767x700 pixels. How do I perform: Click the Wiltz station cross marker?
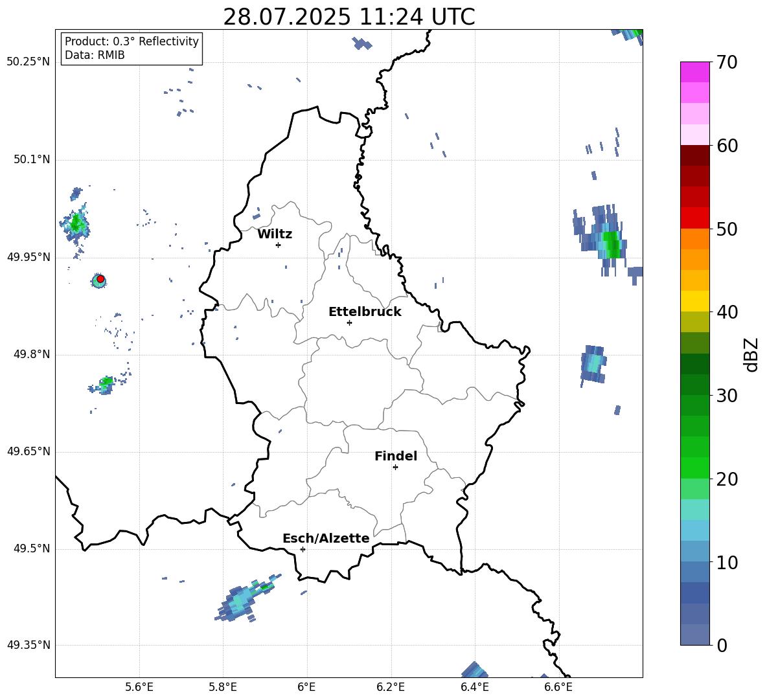click(x=279, y=245)
